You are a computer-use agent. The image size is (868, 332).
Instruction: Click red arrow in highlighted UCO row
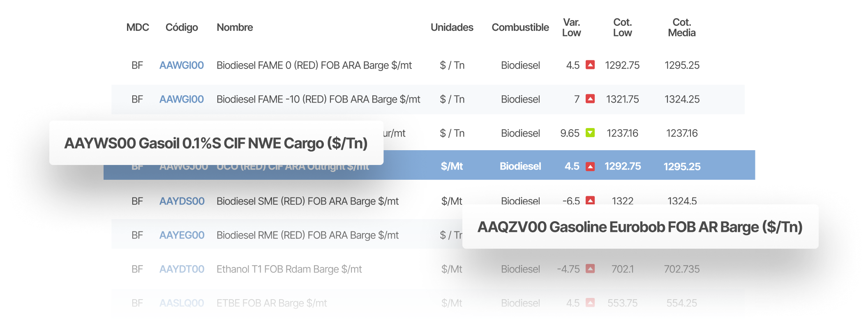coord(590,166)
